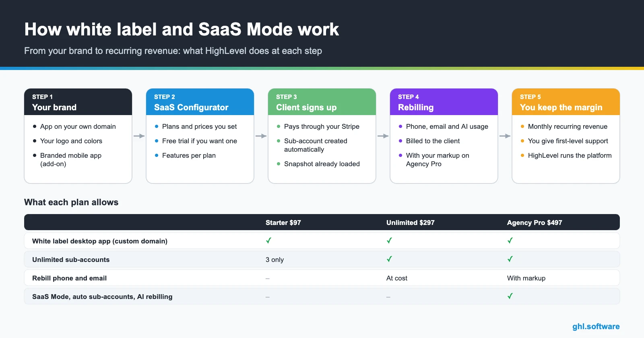Image resolution: width=644 pixels, height=338 pixels.
Task: Click Starter checkmark in White label row
Action: [268, 241]
